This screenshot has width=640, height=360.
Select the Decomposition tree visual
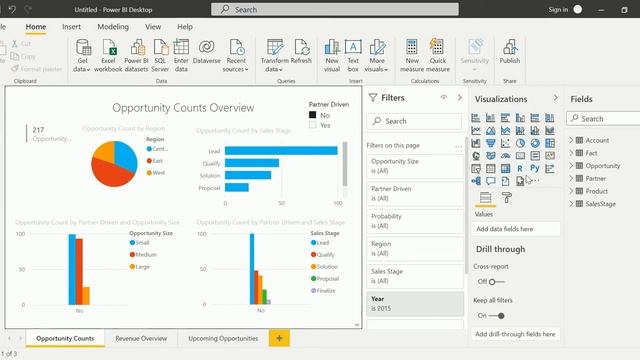[x=476, y=181]
